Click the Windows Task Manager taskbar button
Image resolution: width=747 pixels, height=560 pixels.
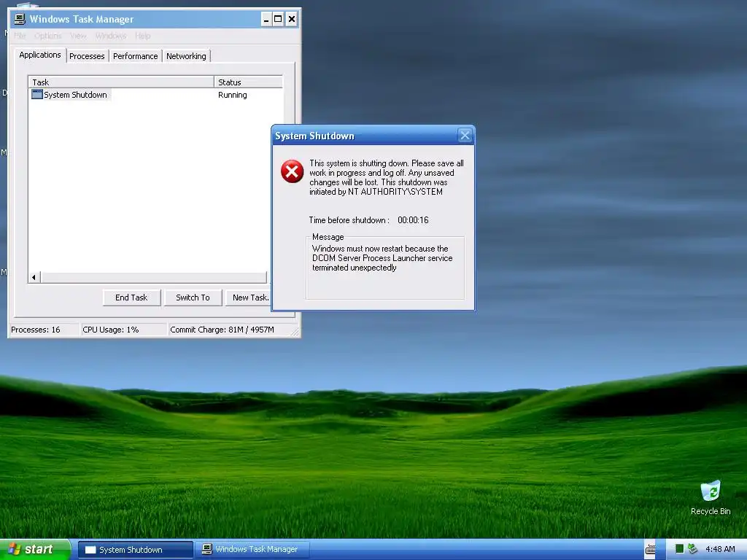tap(254, 550)
